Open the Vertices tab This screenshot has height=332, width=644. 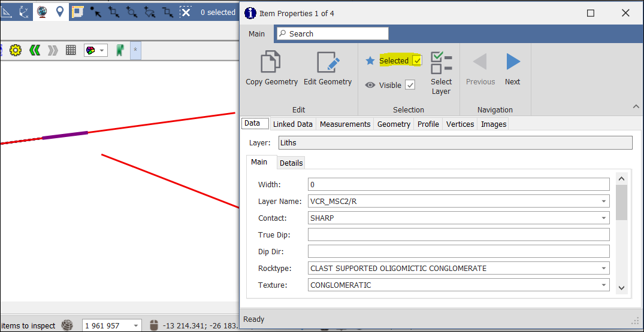click(461, 124)
